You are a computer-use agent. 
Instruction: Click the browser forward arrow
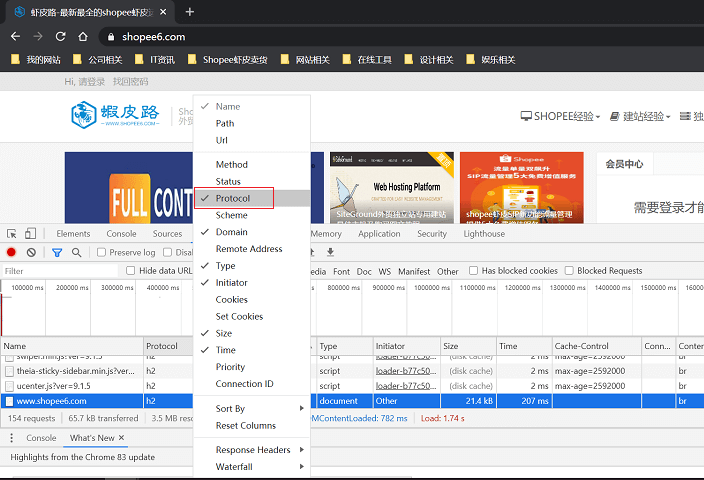click(x=38, y=37)
